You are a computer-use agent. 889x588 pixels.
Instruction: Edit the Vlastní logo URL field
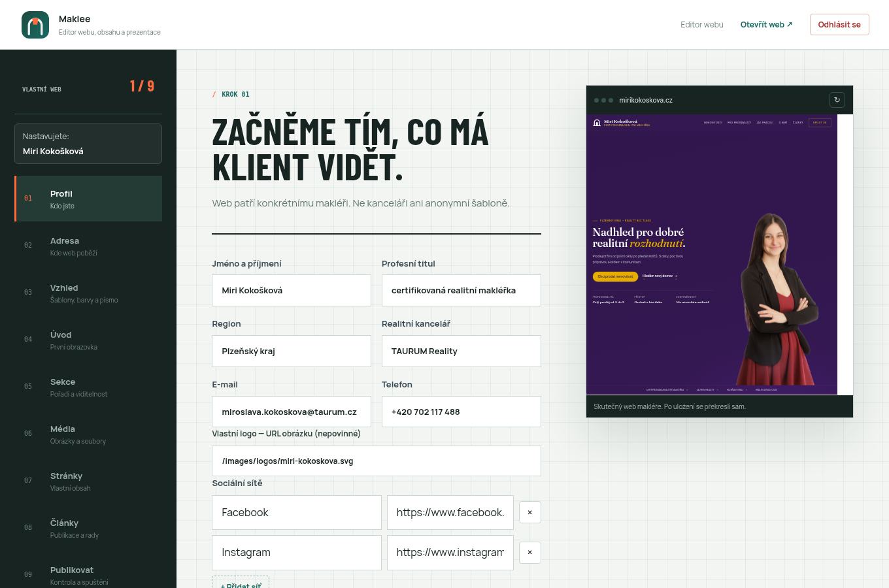(x=377, y=461)
